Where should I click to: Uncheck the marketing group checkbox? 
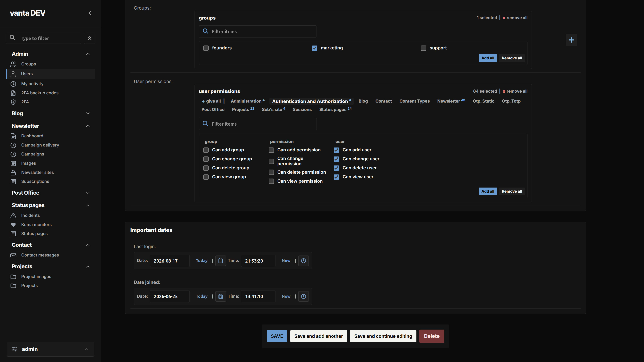coord(315,48)
